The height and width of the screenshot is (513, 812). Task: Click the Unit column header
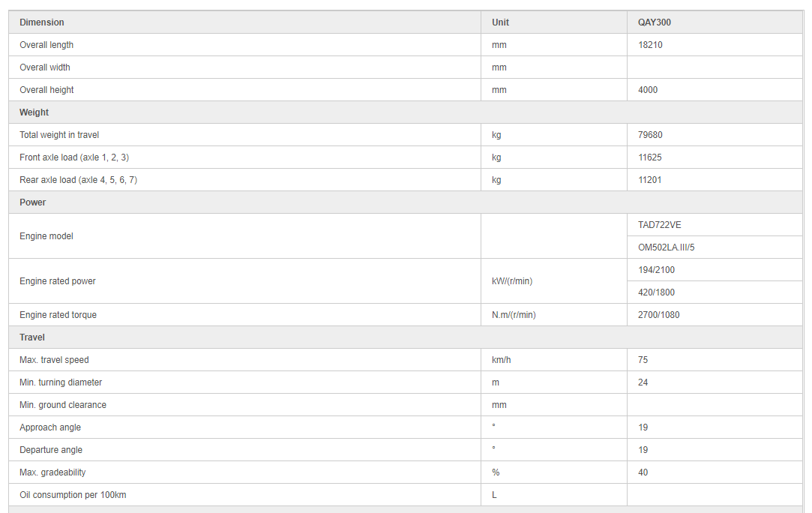pyautogui.click(x=500, y=22)
